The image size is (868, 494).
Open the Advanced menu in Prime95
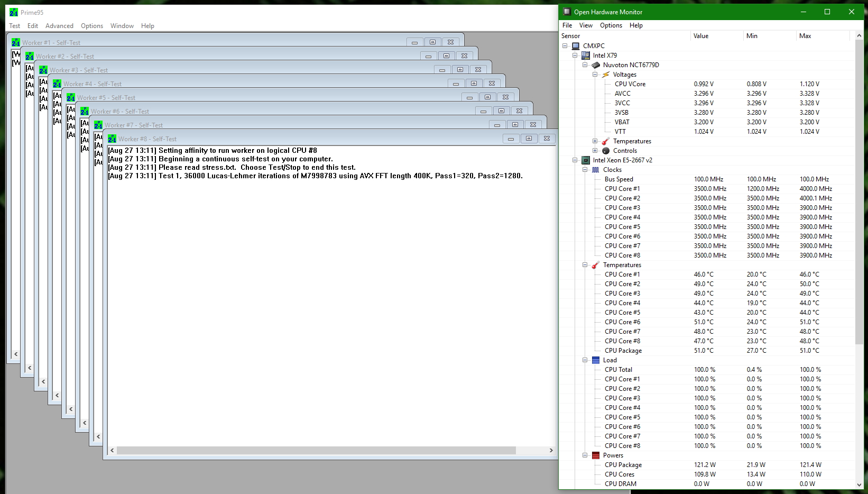click(x=59, y=26)
